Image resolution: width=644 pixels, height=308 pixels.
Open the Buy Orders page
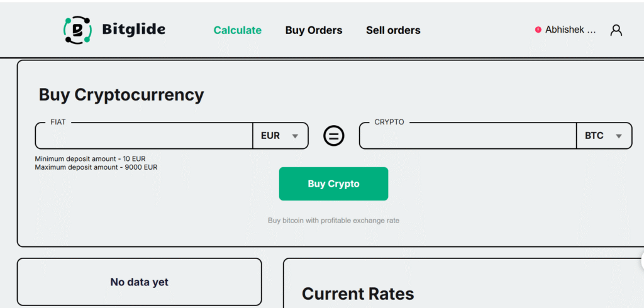(314, 30)
